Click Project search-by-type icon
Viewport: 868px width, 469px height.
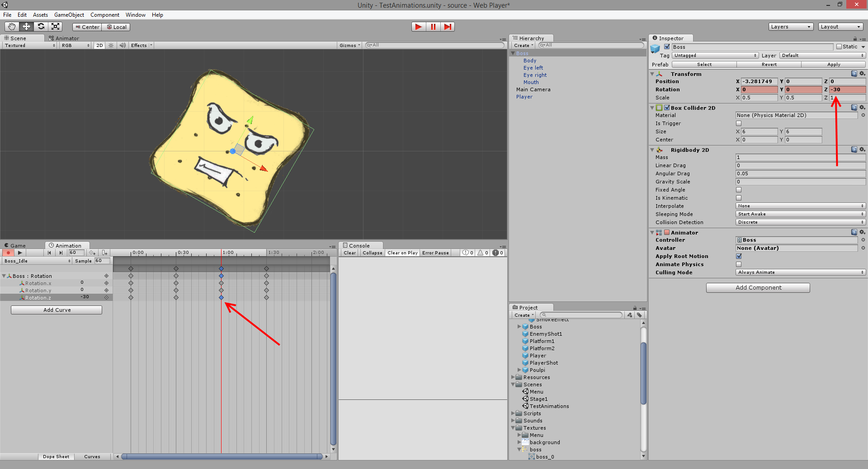coord(630,315)
